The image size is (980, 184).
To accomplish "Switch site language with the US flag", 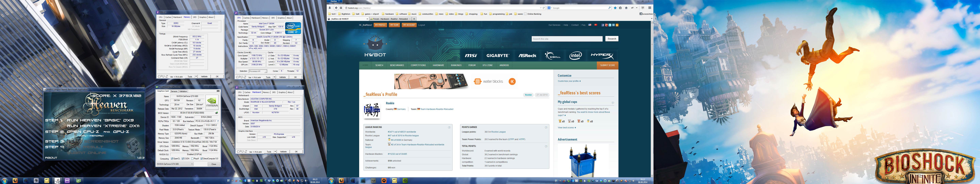I will (590, 25).
